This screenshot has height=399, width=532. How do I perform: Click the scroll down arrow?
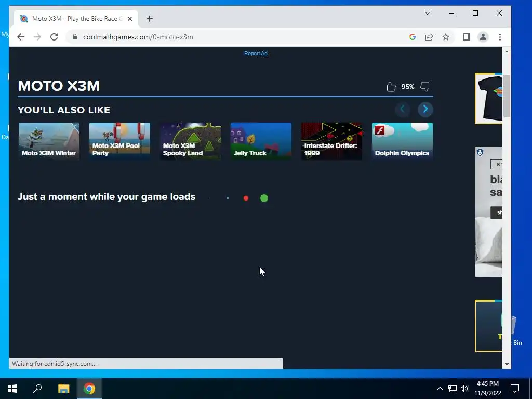click(507, 364)
